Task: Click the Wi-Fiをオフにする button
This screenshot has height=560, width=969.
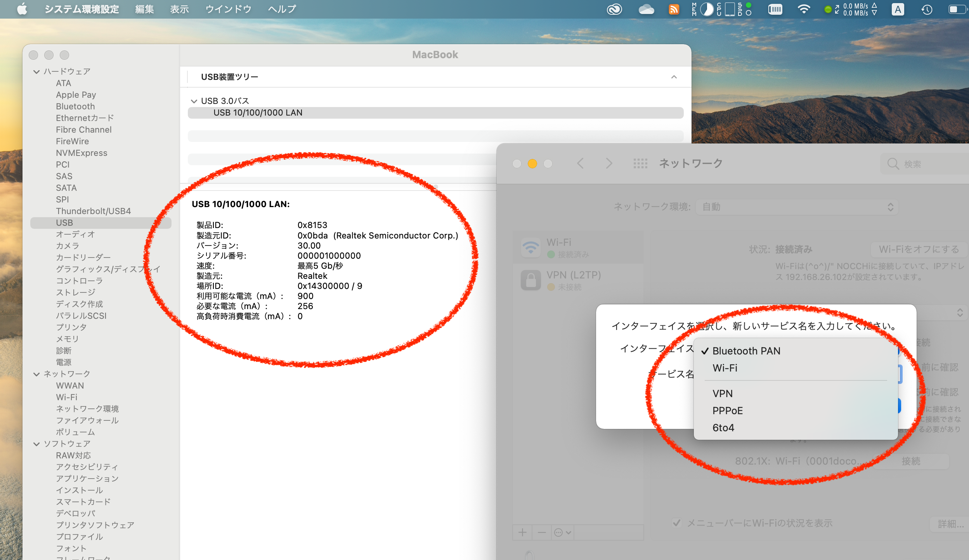Action: tap(919, 249)
